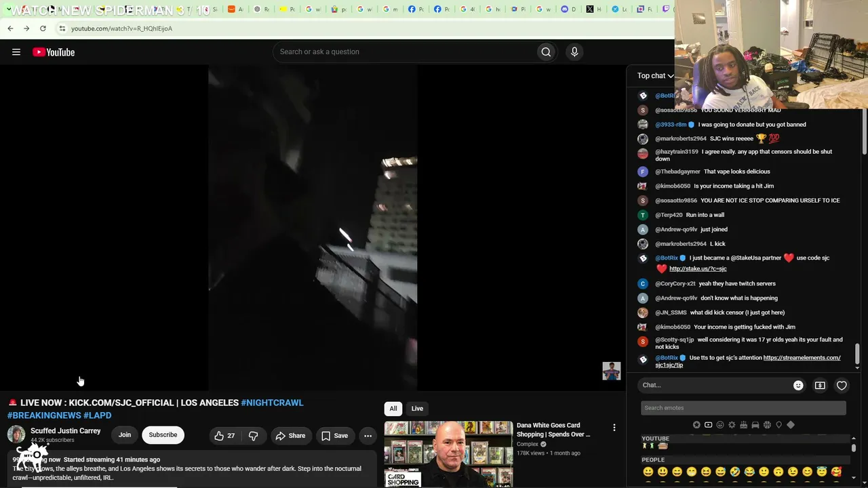Select the star emote category icon
Viewport: 868px width, 488px height.
pyautogui.click(x=696, y=425)
